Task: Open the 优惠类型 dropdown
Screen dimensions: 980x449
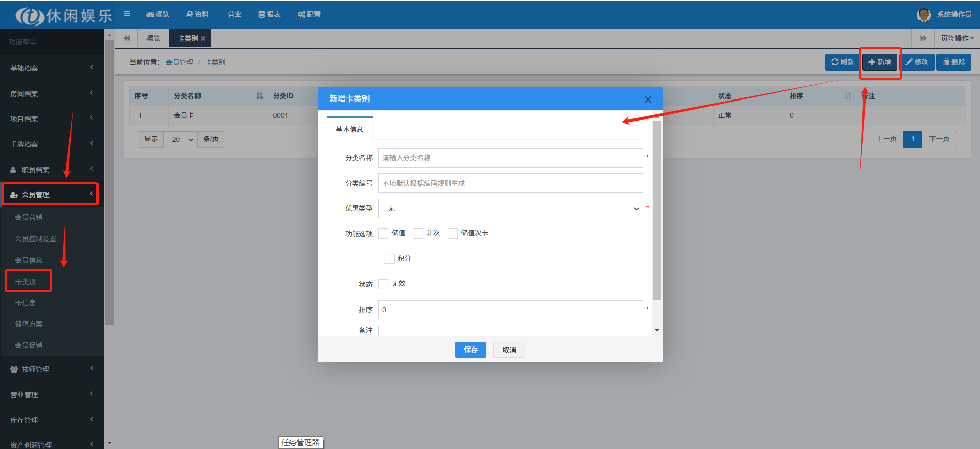Action: [x=510, y=209]
